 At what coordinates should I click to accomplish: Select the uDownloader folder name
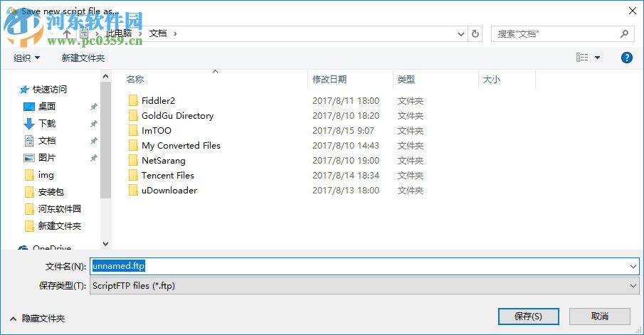click(x=169, y=191)
